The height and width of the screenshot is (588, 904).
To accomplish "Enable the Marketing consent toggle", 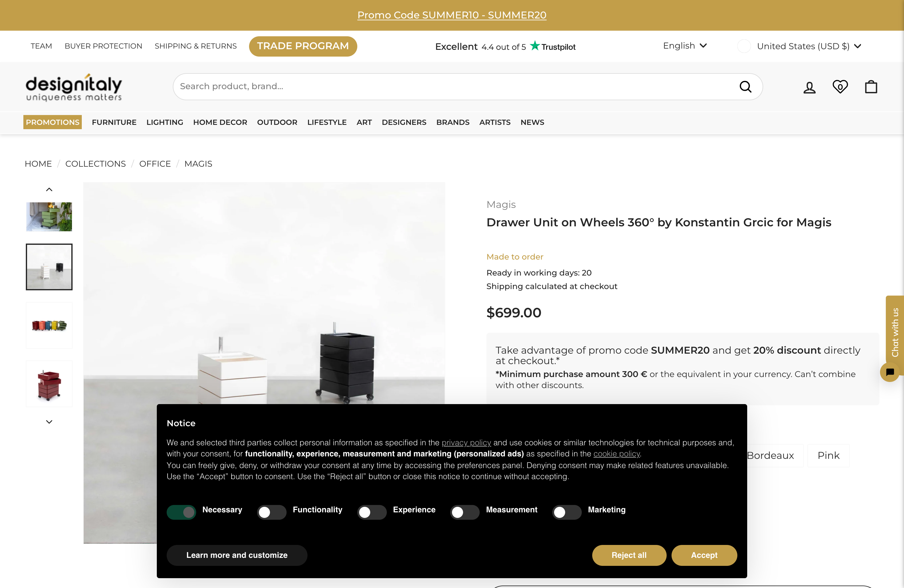I will (566, 512).
